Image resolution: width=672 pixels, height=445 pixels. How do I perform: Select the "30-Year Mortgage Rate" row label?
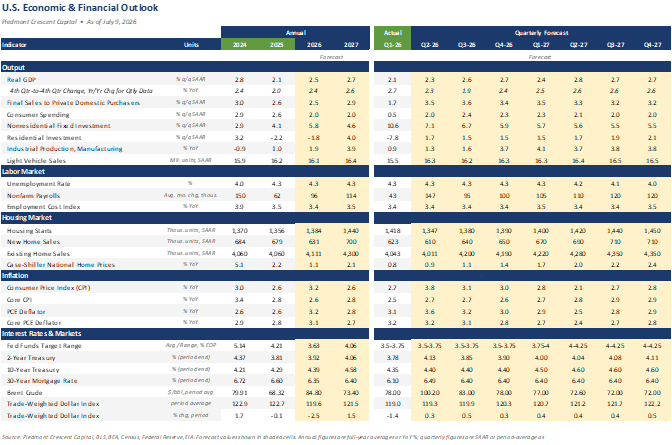(x=42, y=381)
